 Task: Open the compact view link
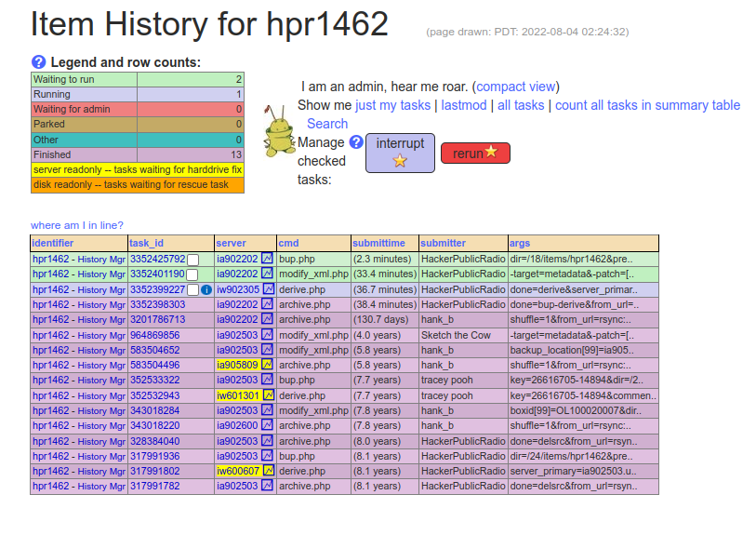(x=516, y=87)
